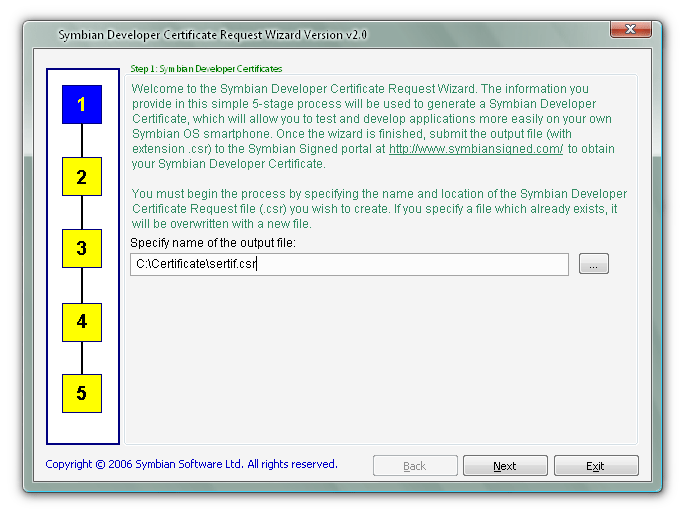
Task: Go to the Next wizard step
Action: pyautogui.click(x=505, y=466)
